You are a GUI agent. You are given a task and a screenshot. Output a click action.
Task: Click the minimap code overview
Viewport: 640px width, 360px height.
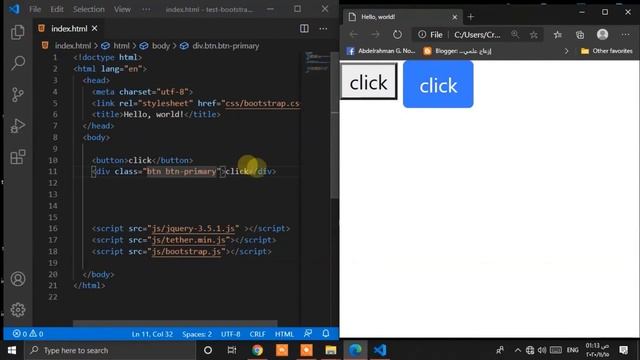pyautogui.click(x=317, y=62)
